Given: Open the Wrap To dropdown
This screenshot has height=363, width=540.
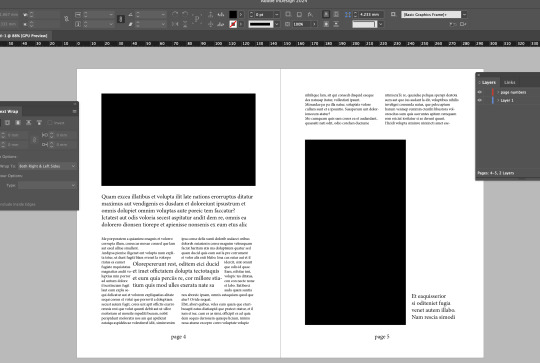Looking at the screenshot, I should [x=47, y=166].
